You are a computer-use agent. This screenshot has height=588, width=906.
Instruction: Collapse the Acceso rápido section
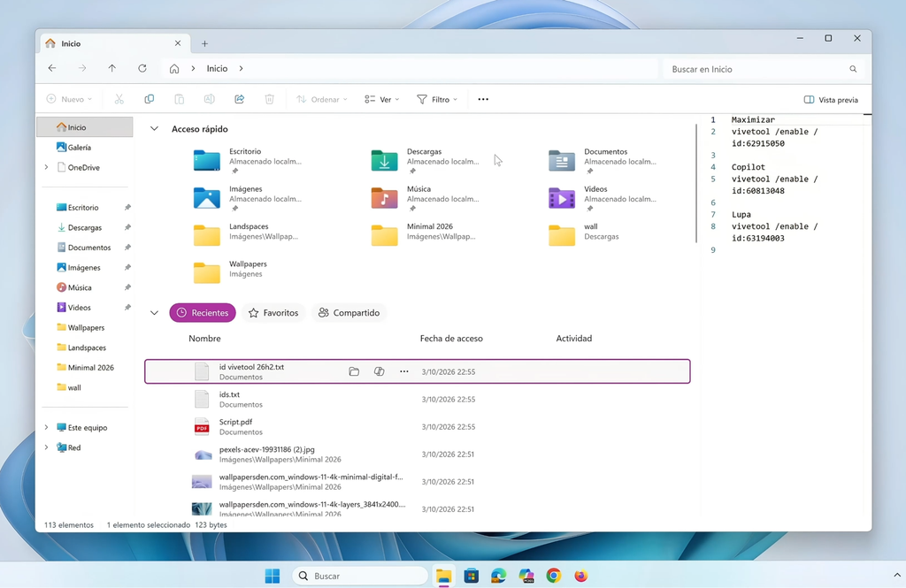pos(154,129)
